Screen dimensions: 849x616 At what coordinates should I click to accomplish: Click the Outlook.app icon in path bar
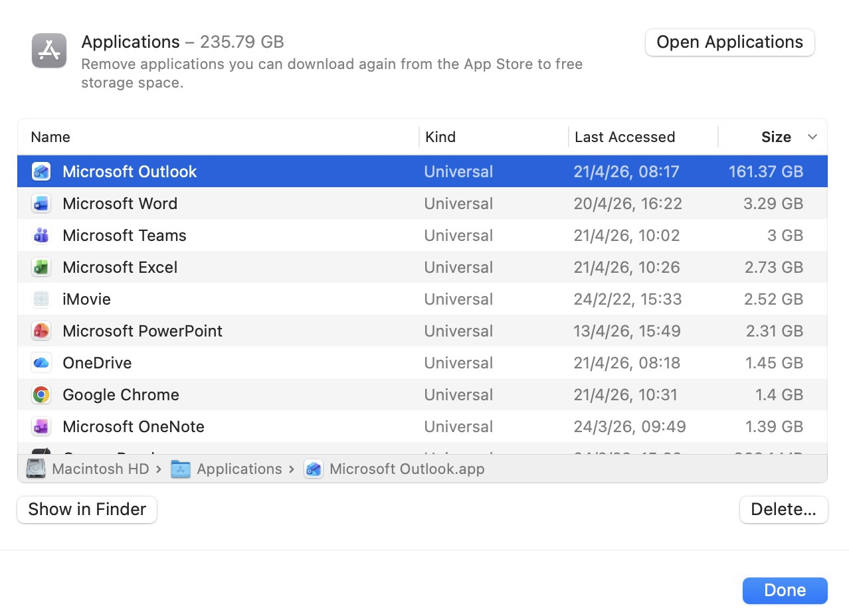pyautogui.click(x=314, y=469)
